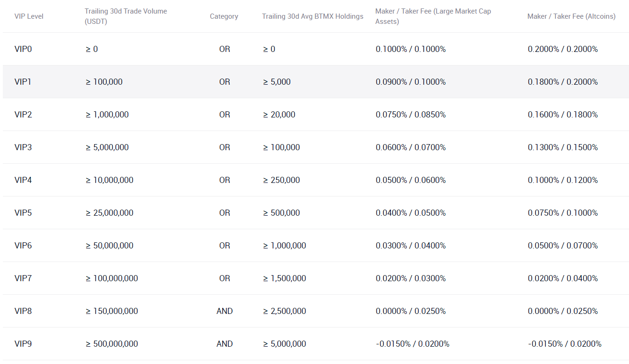Click the VIP4 BTMX holdings ≥ 250,000
Viewport: 629px width, 364px height.
point(281,180)
